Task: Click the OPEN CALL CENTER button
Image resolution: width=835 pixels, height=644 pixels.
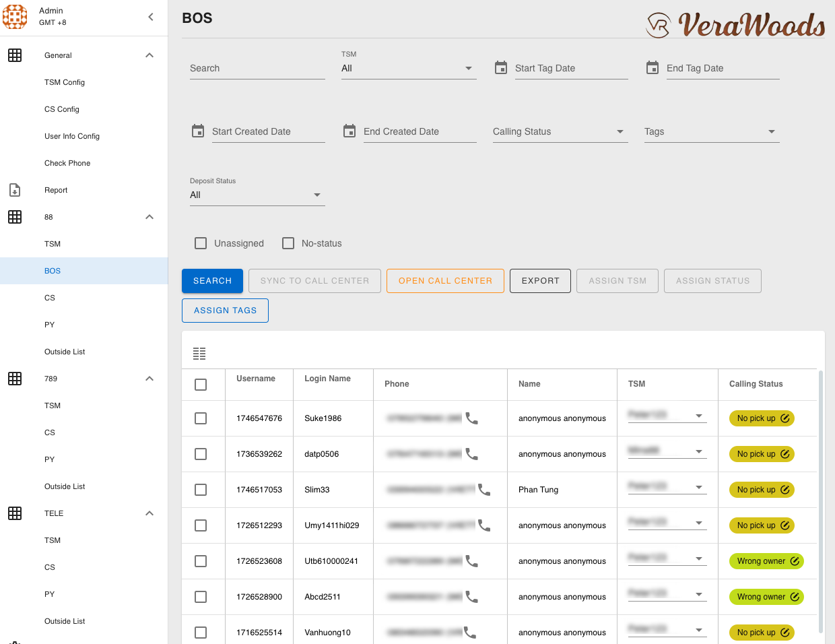Action: 445,281
